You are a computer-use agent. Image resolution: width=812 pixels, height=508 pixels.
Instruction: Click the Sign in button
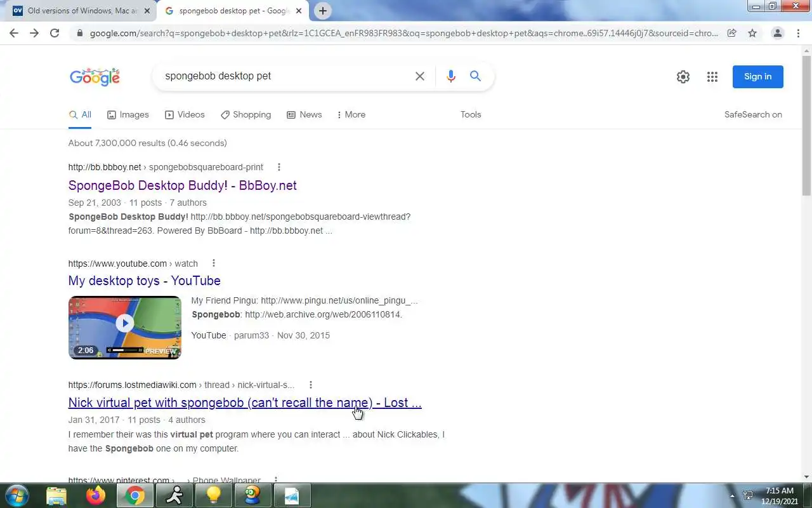(758, 77)
